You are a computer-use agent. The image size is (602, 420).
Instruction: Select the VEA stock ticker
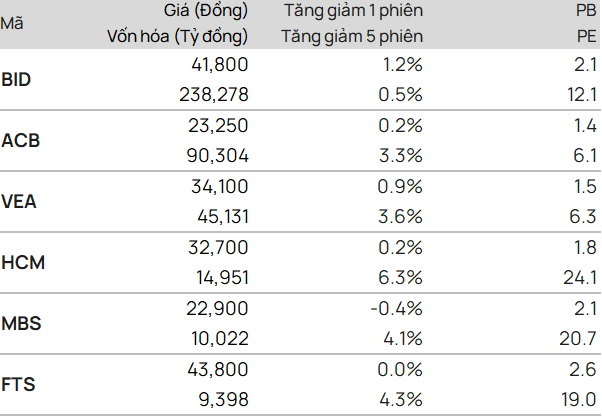(19, 202)
